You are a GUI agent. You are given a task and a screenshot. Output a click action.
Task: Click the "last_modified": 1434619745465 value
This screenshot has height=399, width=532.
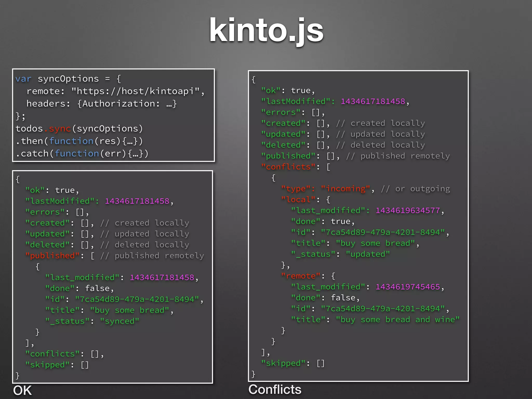pos(408,287)
